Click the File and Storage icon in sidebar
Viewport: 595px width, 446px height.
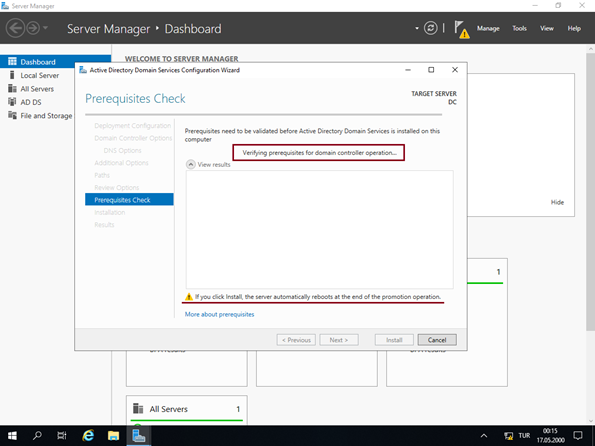[x=12, y=115]
